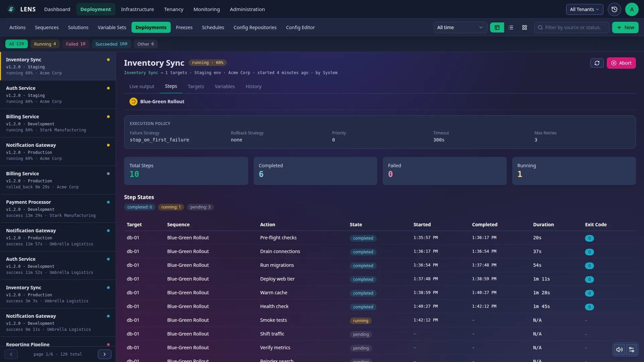Open the Administration menu
The image size is (644, 362).
click(247, 9)
